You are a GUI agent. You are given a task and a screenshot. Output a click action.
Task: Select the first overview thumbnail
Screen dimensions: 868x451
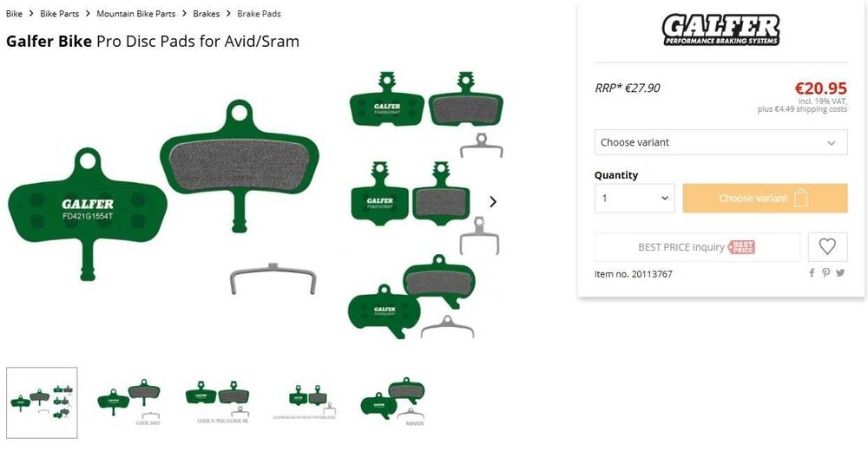click(42, 402)
